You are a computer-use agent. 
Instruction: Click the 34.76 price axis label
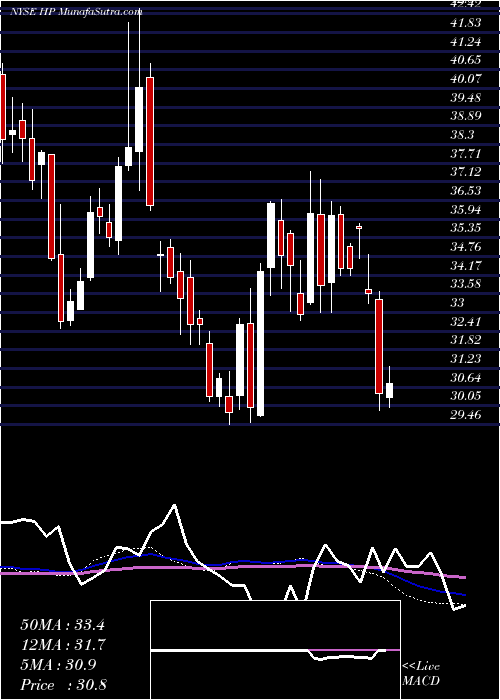(466, 246)
